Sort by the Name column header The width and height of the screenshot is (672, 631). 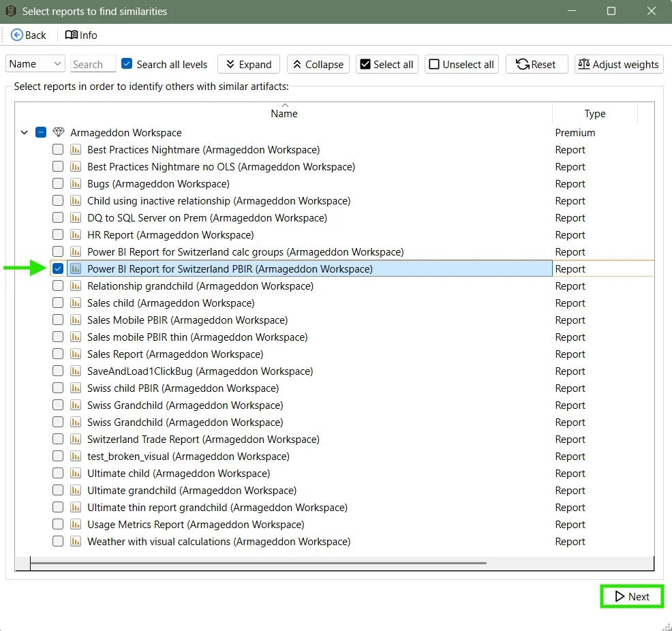[x=284, y=113]
